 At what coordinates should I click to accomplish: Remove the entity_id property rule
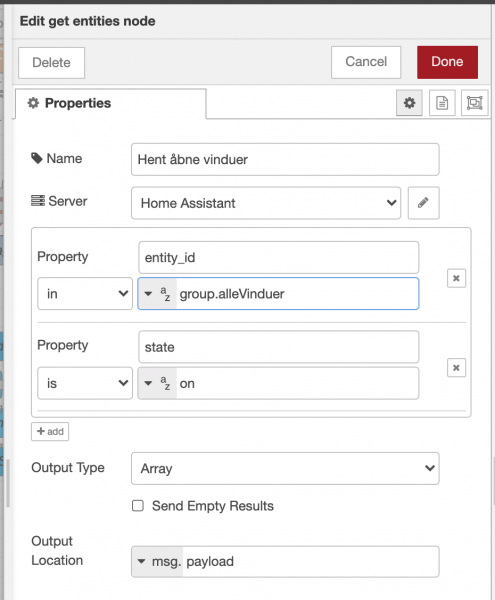click(456, 278)
